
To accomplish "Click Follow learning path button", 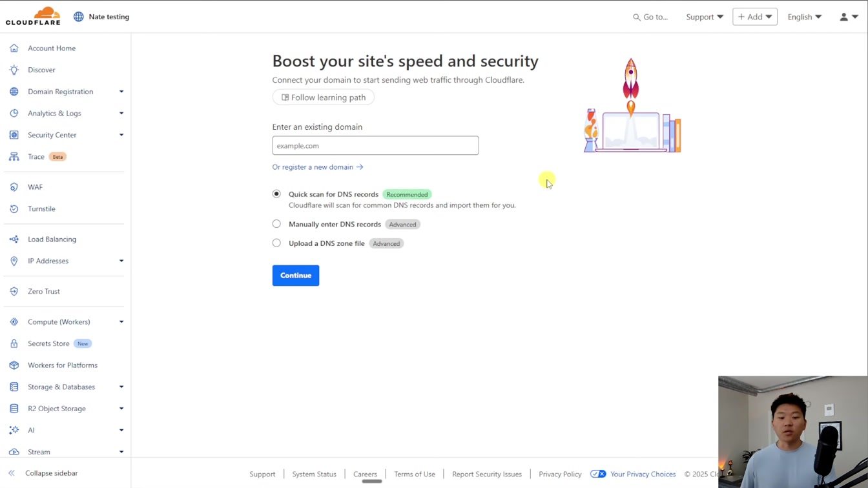I will click(324, 97).
